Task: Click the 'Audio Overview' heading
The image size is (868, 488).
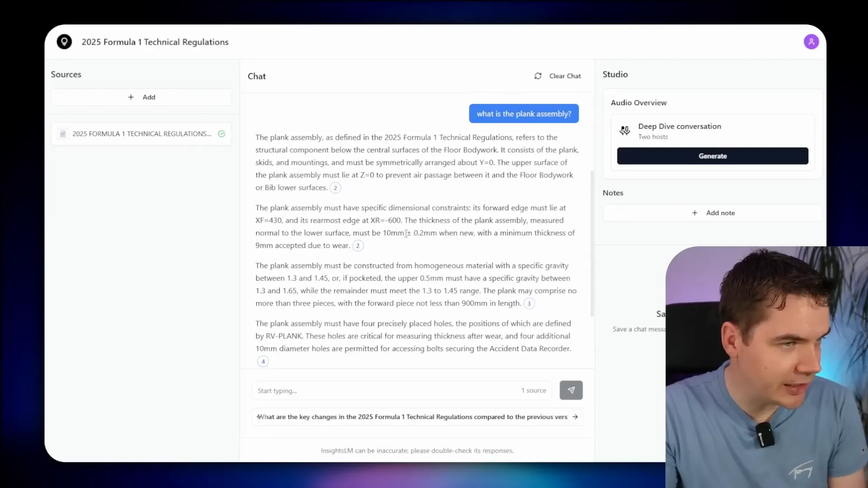Action: tap(638, 103)
